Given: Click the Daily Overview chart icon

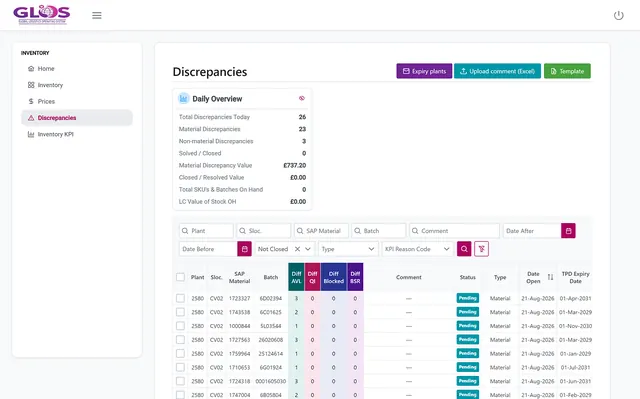Looking at the screenshot, I should [x=183, y=98].
